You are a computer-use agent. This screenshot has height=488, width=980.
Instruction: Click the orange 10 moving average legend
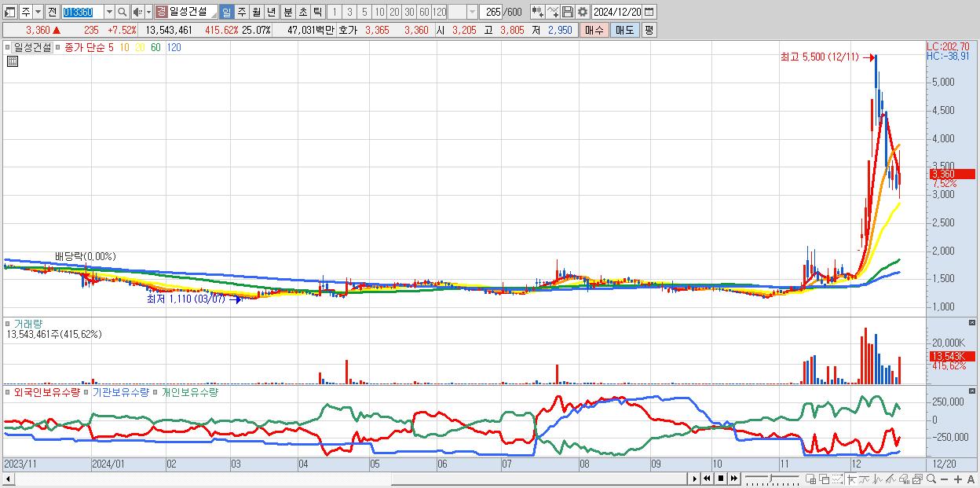[x=124, y=47]
